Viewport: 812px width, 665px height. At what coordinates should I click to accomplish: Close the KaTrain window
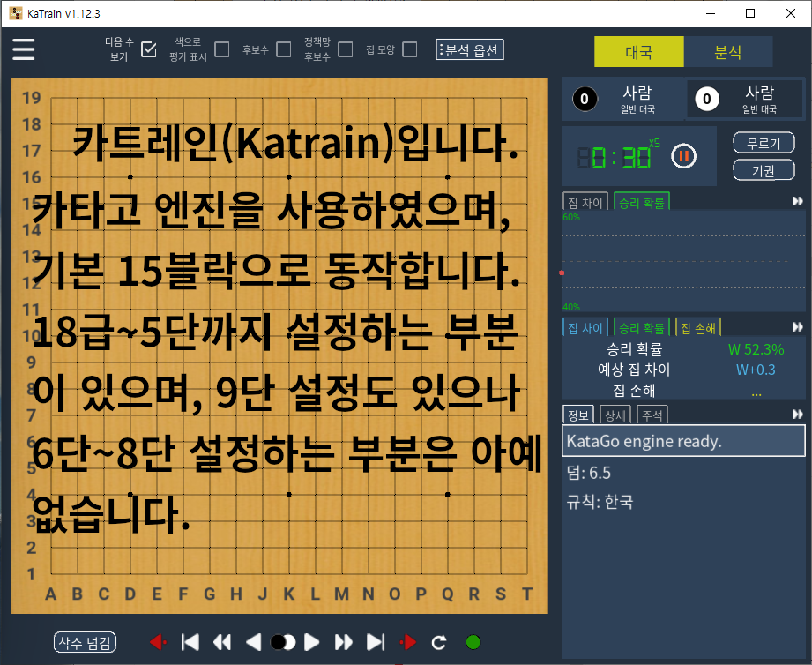(791, 13)
